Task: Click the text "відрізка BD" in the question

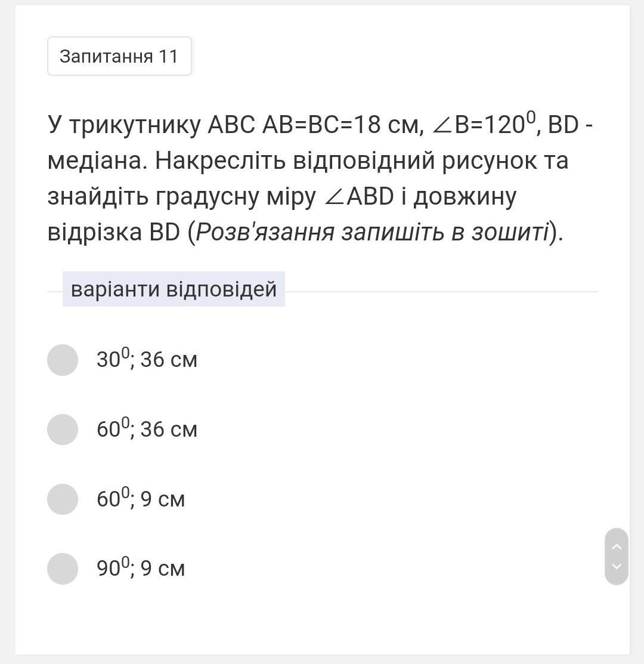Action: click(x=113, y=232)
